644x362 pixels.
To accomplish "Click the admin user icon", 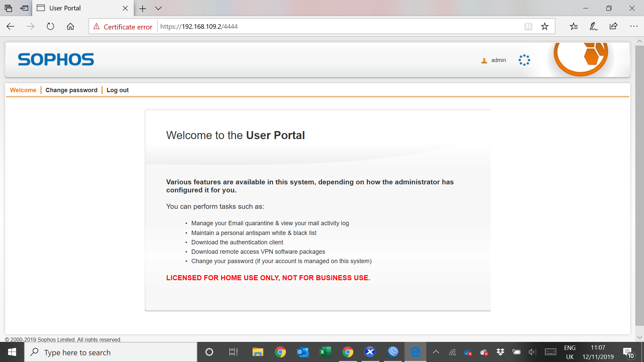I will pyautogui.click(x=484, y=61).
